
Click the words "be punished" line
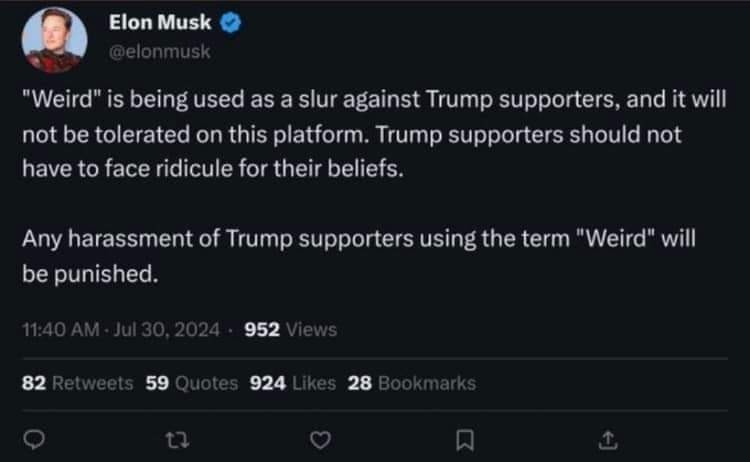pos(90,274)
